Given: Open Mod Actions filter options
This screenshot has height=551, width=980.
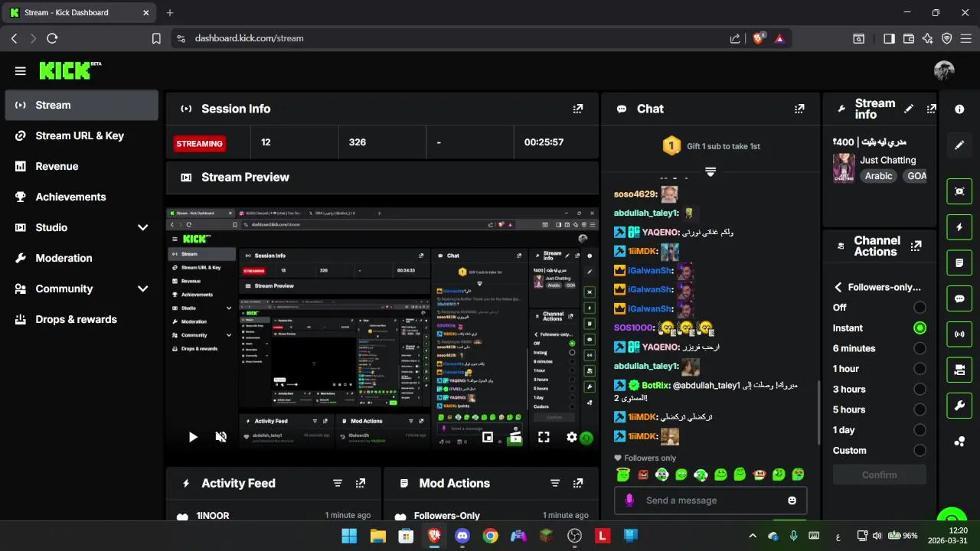Looking at the screenshot, I should point(555,484).
